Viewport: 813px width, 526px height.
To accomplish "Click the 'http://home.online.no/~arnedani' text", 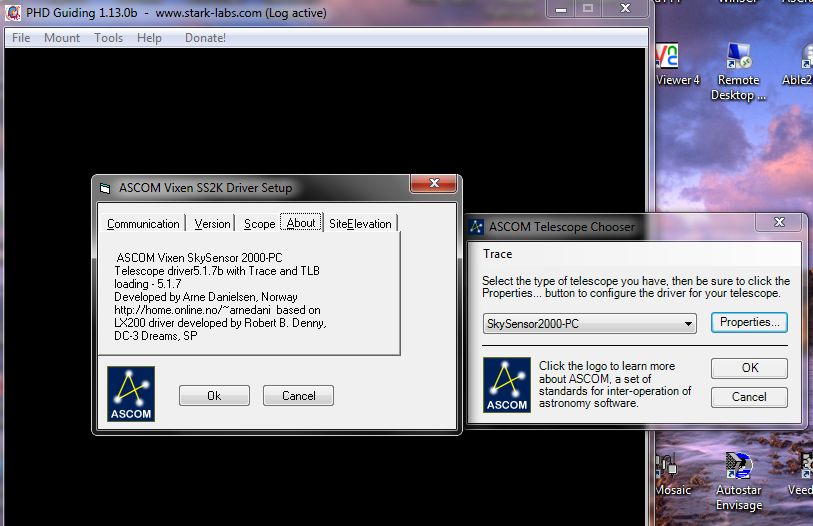I will click(192, 310).
